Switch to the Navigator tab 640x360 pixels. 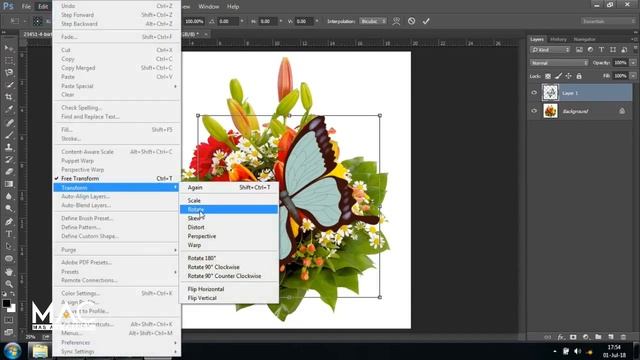click(x=584, y=39)
